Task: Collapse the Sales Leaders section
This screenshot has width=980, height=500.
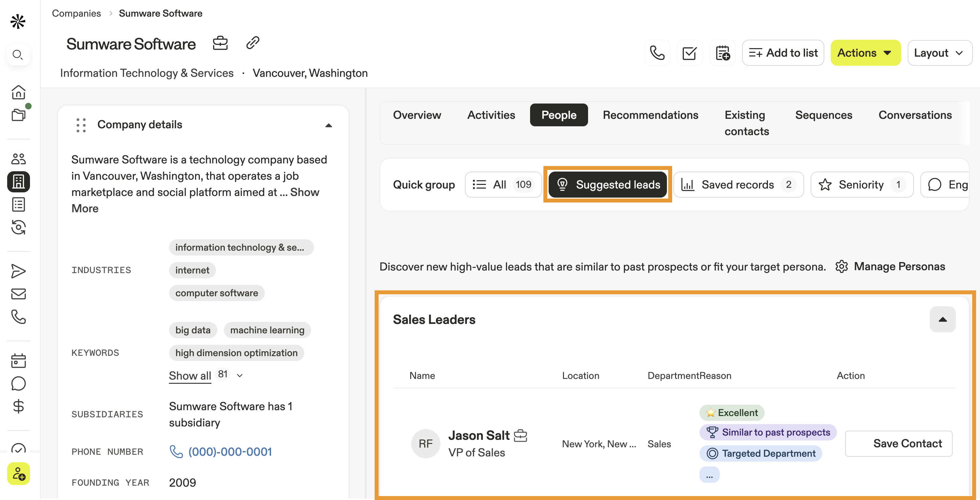Action: point(942,319)
